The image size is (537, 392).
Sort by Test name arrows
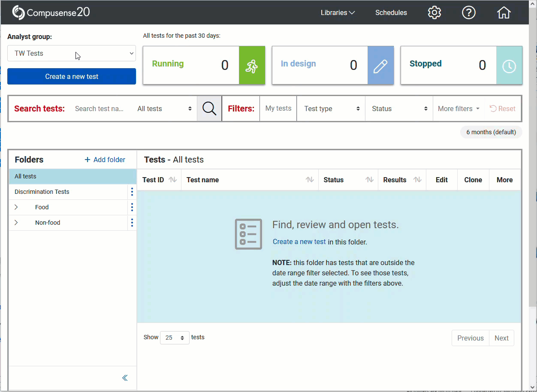click(x=310, y=180)
